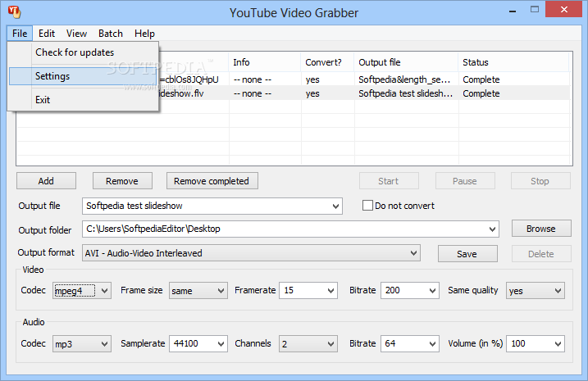Click the Remove button

122,181
